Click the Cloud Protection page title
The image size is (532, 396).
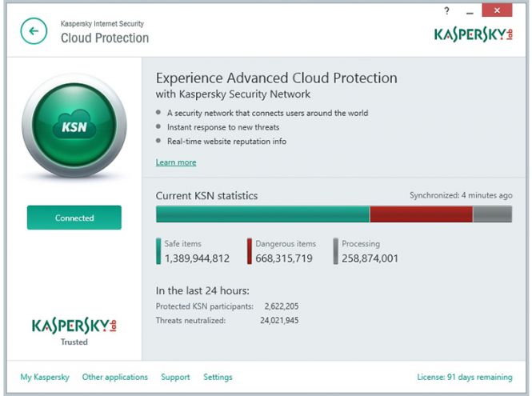click(x=105, y=38)
